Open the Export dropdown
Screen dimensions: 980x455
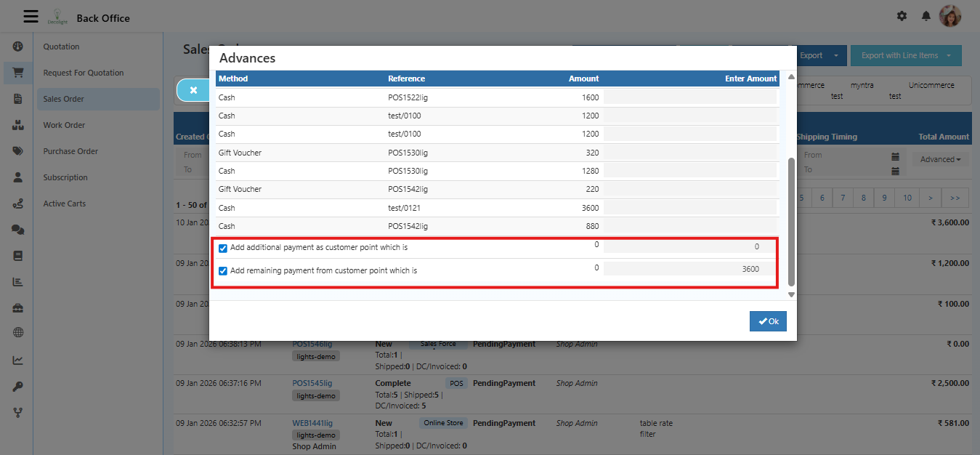pos(818,56)
